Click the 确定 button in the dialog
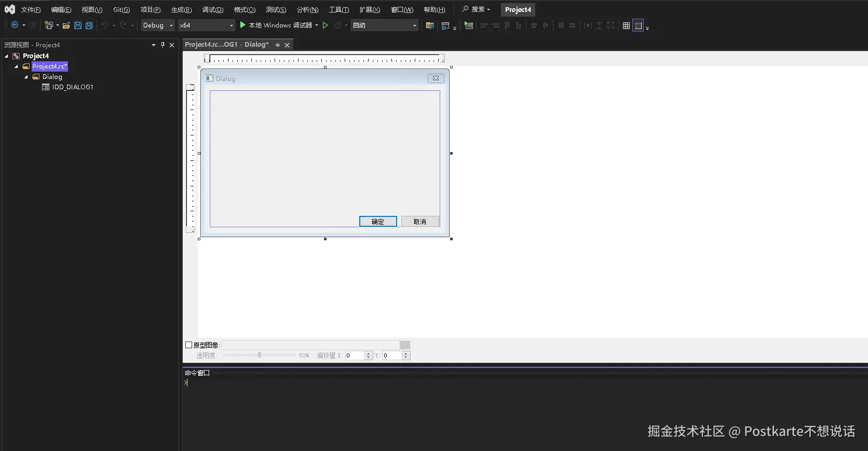 click(378, 222)
